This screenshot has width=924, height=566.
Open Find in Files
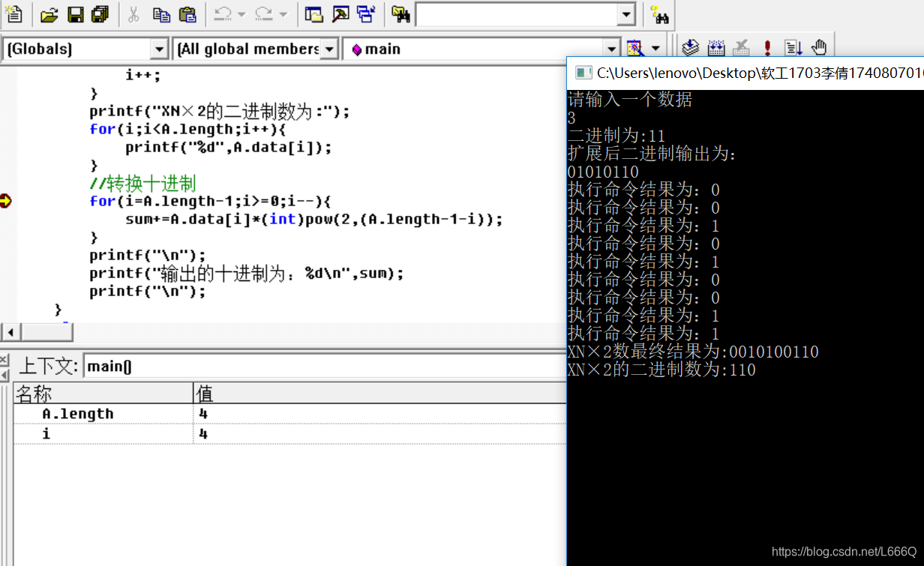(401, 13)
